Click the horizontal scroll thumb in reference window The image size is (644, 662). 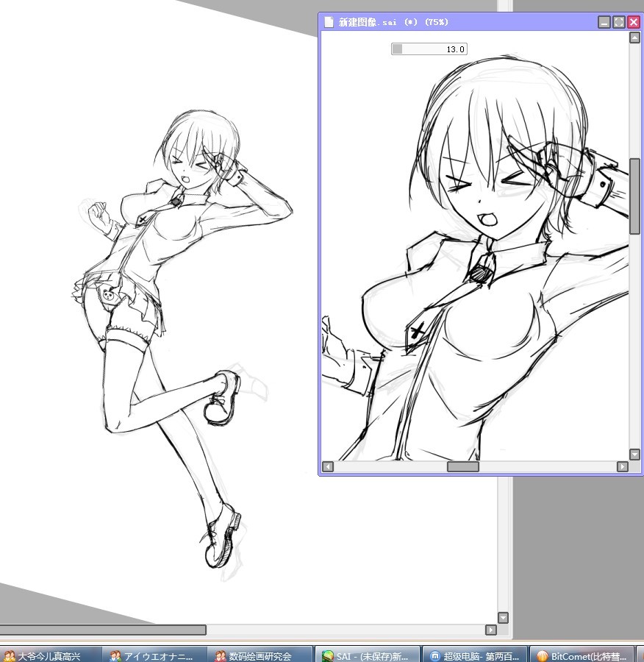(x=463, y=466)
